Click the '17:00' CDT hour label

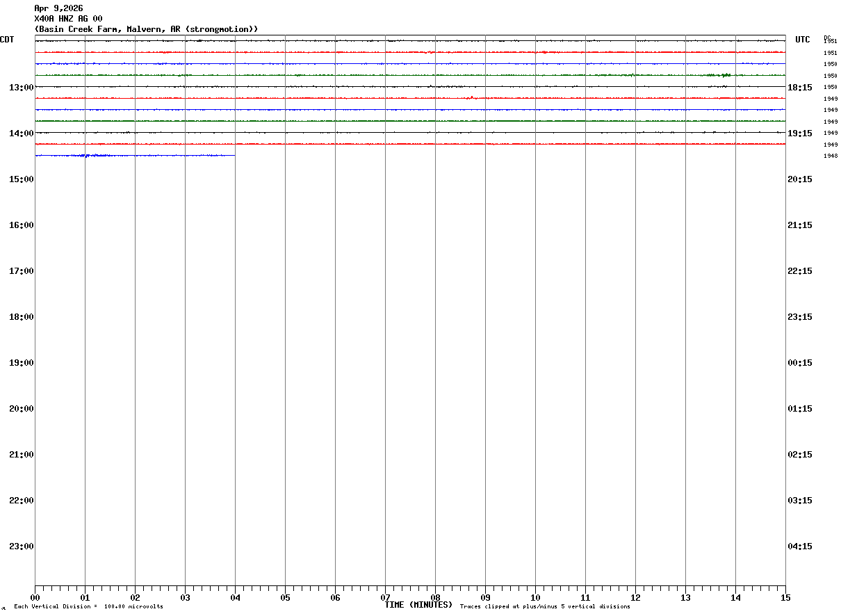[22, 270]
